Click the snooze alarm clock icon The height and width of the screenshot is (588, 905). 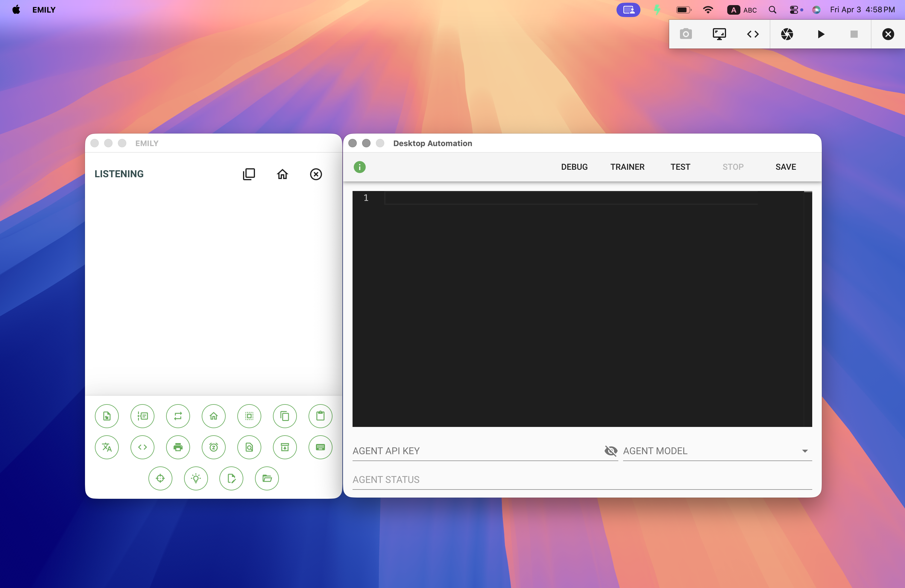tap(214, 447)
